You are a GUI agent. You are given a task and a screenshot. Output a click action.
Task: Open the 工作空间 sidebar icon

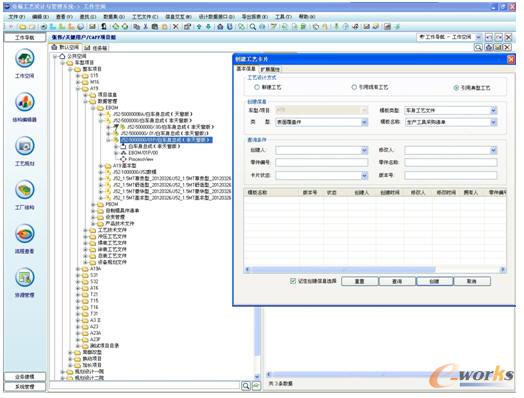[25, 58]
